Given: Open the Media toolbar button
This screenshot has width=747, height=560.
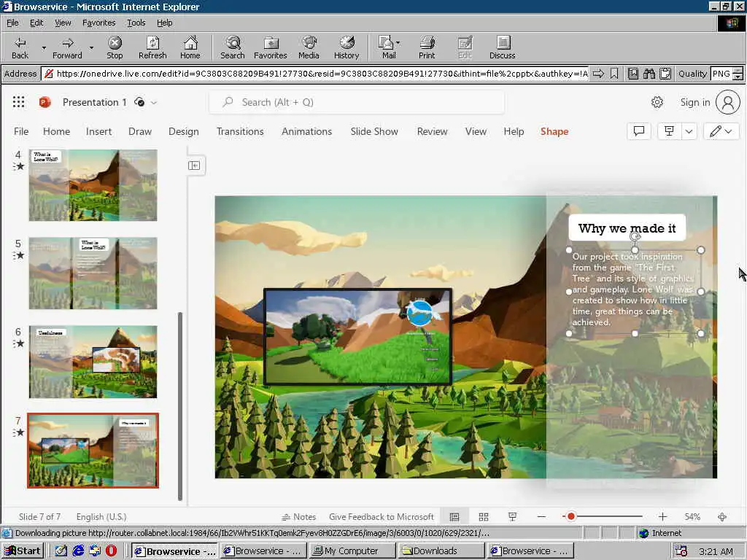Looking at the screenshot, I should coord(309,47).
